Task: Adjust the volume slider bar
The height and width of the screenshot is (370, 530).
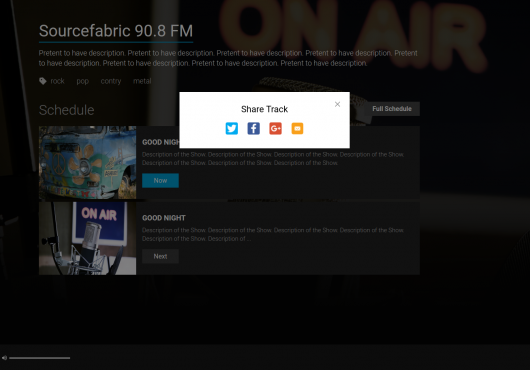Action: pyautogui.click(x=40, y=358)
